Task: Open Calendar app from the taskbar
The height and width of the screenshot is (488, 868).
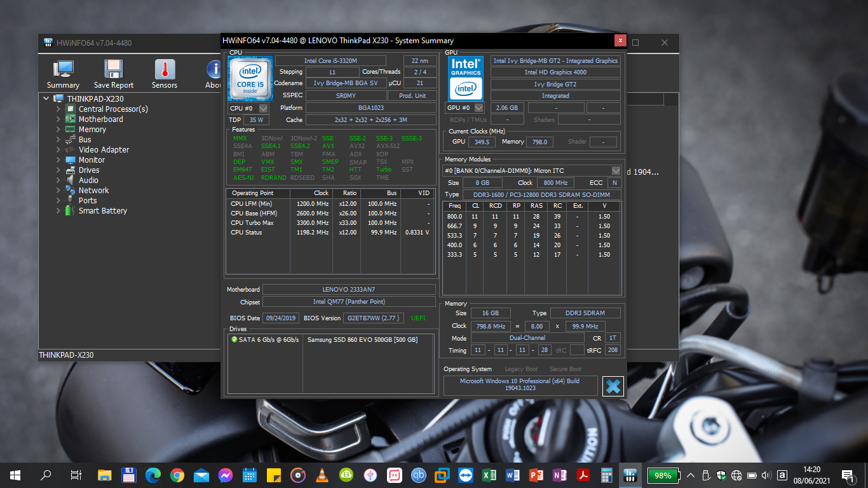Action: click(250, 475)
